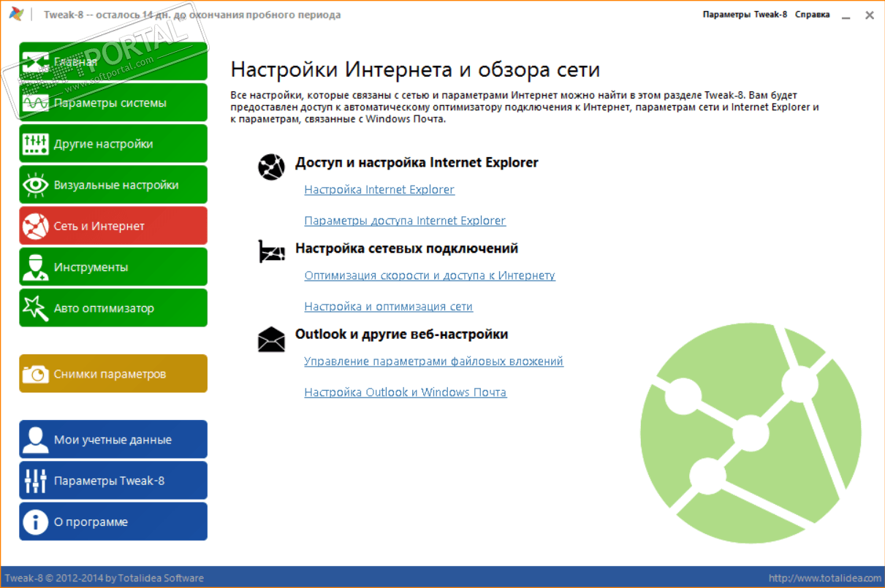Click the Настройки Интернета и обзора сети heading
The width and height of the screenshot is (885, 588).
tap(415, 70)
